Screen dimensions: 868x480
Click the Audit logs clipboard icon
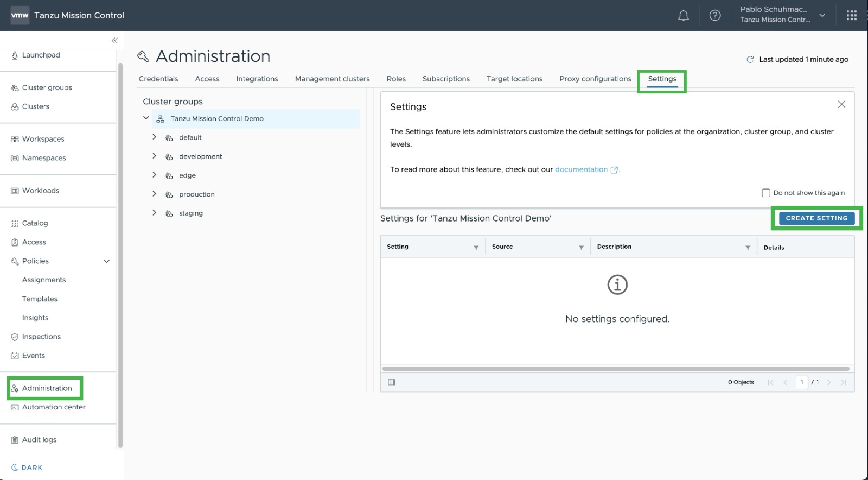coord(15,440)
